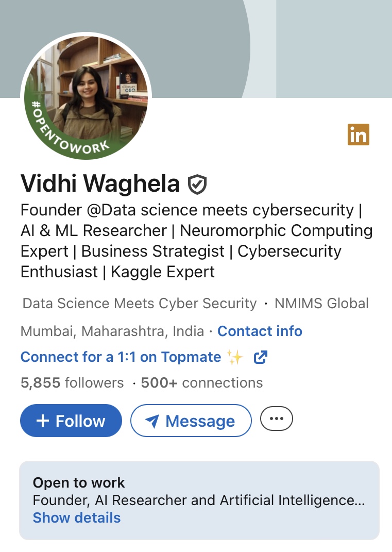View the 500+ connections link
The height and width of the screenshot is (552, 392).
(x=202, y=382)
